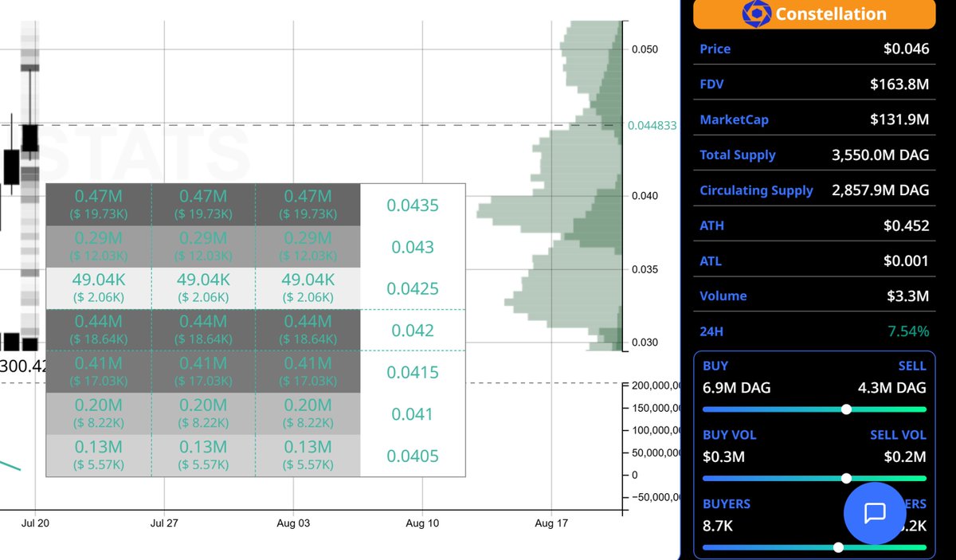This screenshot has width=956, height=560.
Task: Click the Price label in stats panel
Action: coord(715,49)
